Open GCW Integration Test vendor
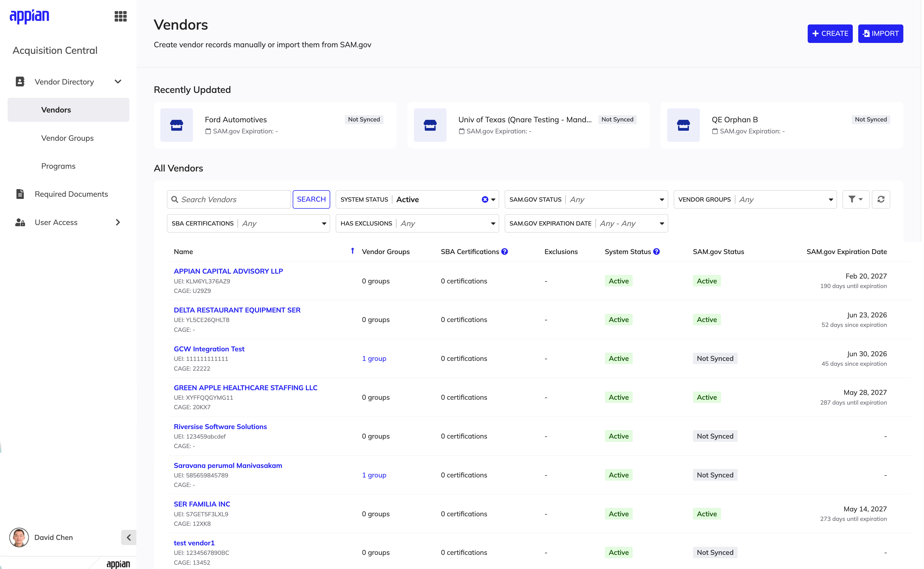 [x=209, y=349]
